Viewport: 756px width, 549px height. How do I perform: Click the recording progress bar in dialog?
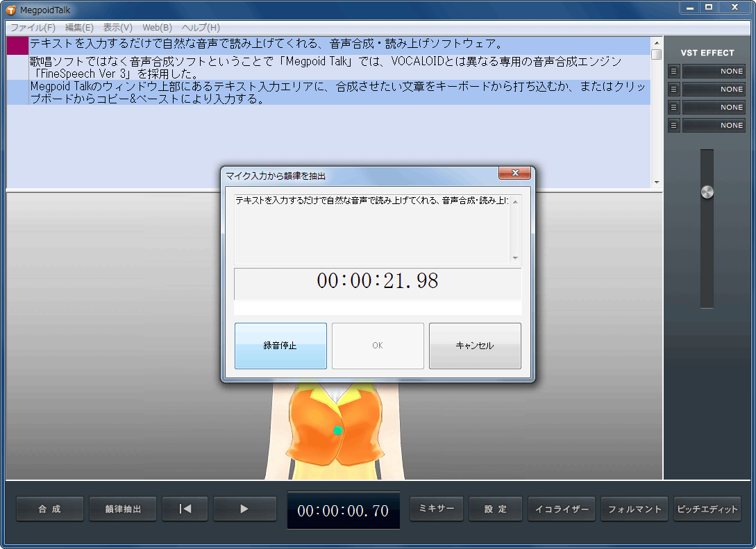tap(378, 307)
